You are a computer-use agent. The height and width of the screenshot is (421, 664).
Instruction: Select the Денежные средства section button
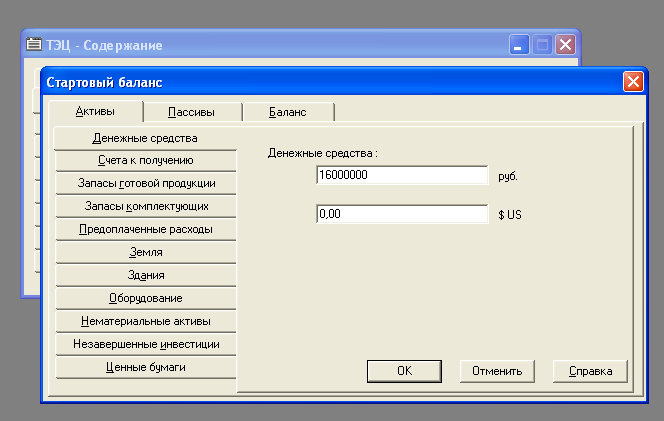[x=145, y=138]
